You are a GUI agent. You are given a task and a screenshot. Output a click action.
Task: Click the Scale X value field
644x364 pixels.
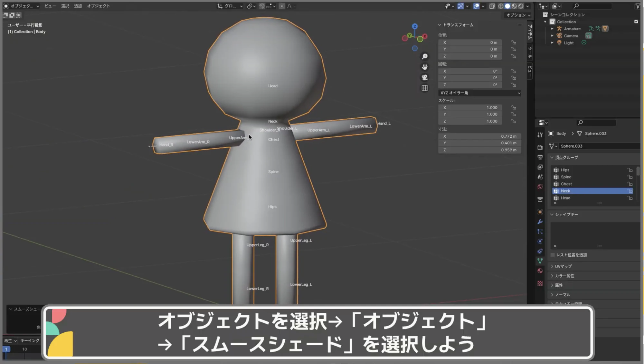(470, 108)
